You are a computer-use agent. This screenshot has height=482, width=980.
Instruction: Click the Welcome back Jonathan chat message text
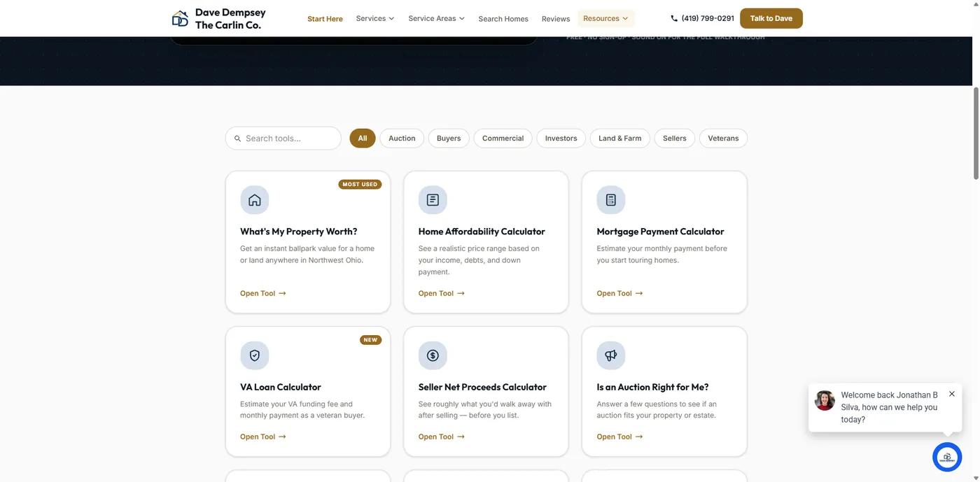coord(890,407)
